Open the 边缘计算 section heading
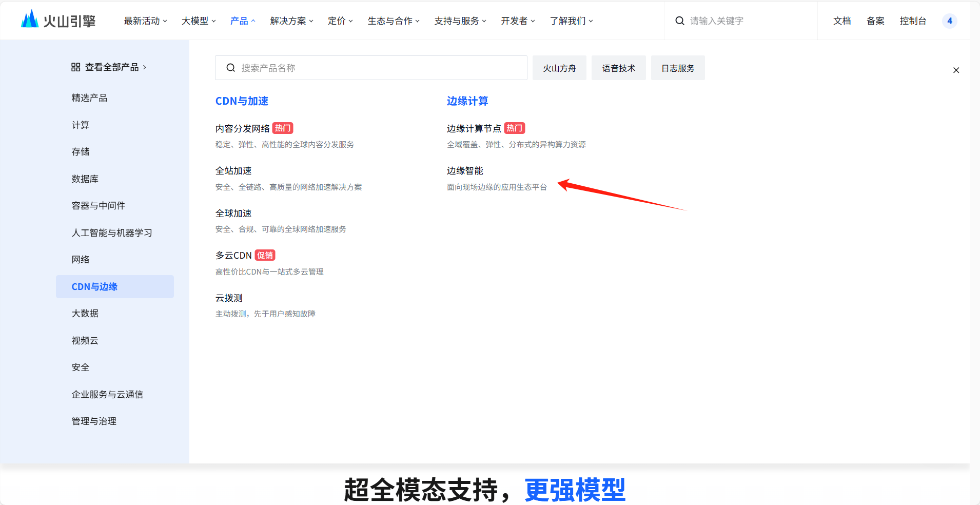The width and height of the screenshot is (980, 505). tap(467, 101)
